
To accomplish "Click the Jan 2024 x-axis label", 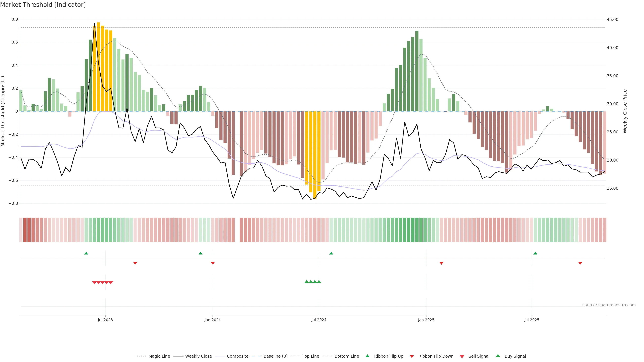I will point(212,320).
